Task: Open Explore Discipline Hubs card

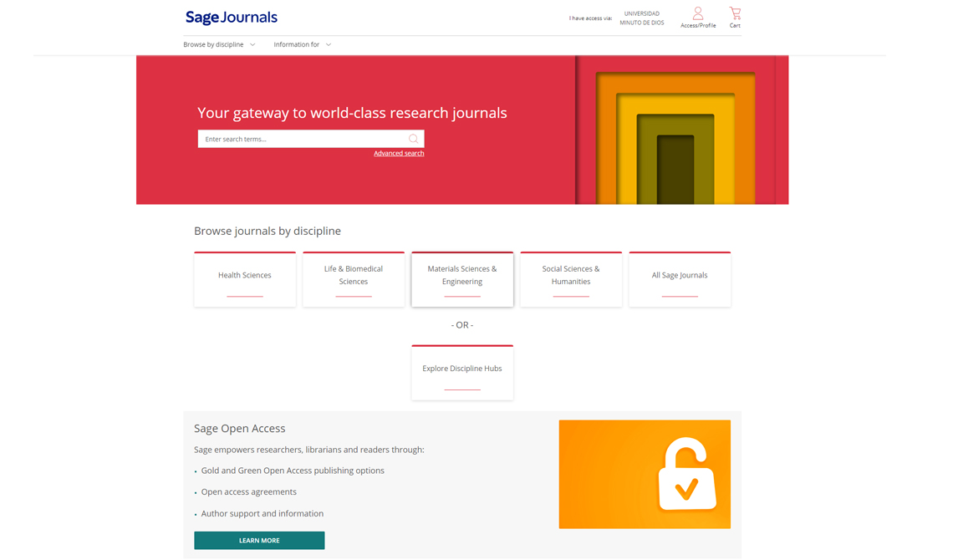Action: click(462, 373)
